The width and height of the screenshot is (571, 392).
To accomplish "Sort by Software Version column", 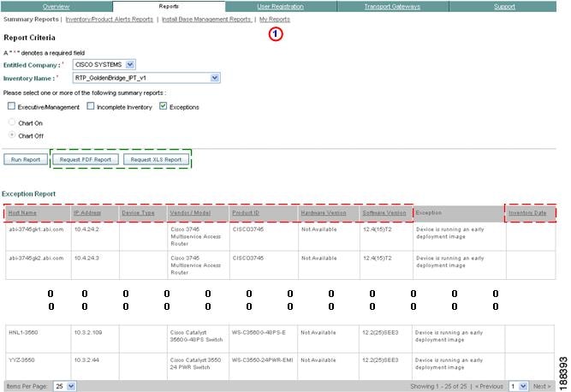I will [x=384, y=213].
